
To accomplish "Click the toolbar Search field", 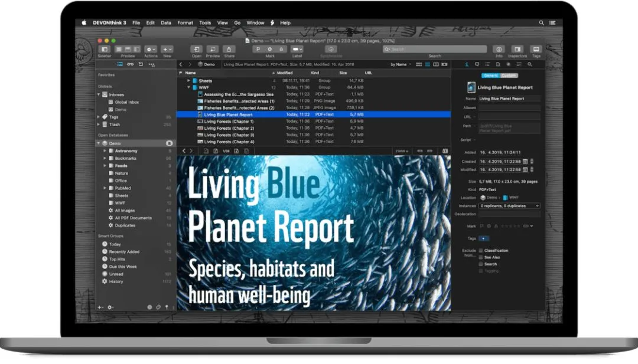I will point(435,49).
